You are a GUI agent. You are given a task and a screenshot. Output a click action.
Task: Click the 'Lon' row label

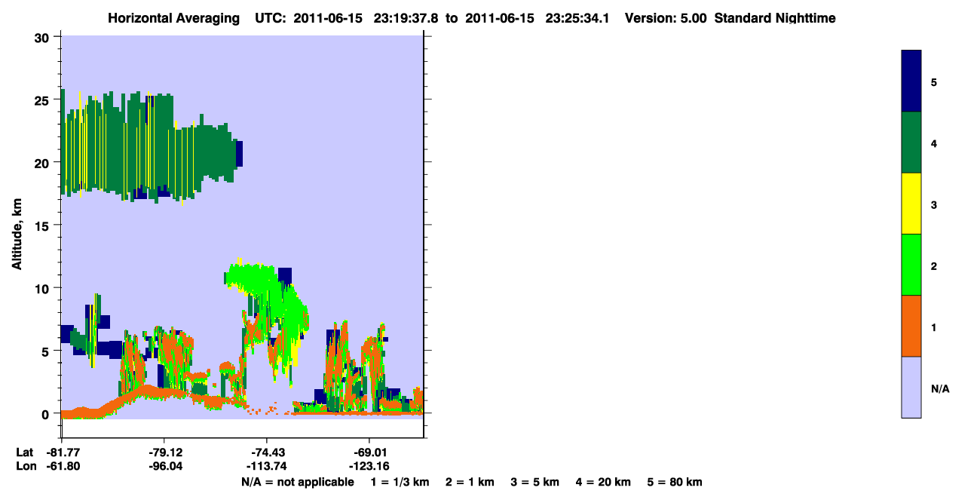point(26,466)
